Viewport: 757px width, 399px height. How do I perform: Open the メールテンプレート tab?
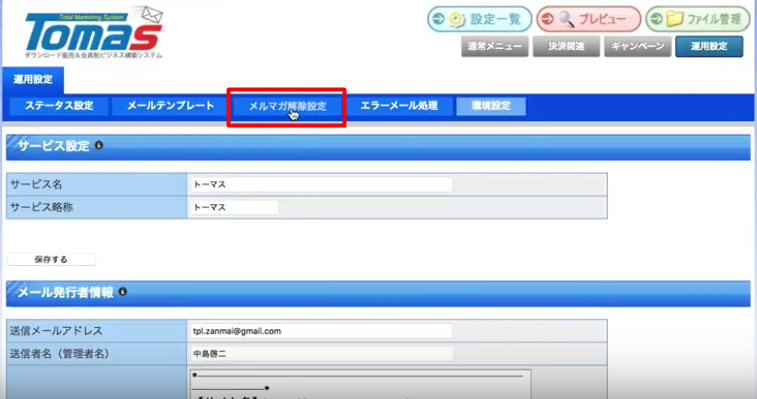click(x=170, y=106)
